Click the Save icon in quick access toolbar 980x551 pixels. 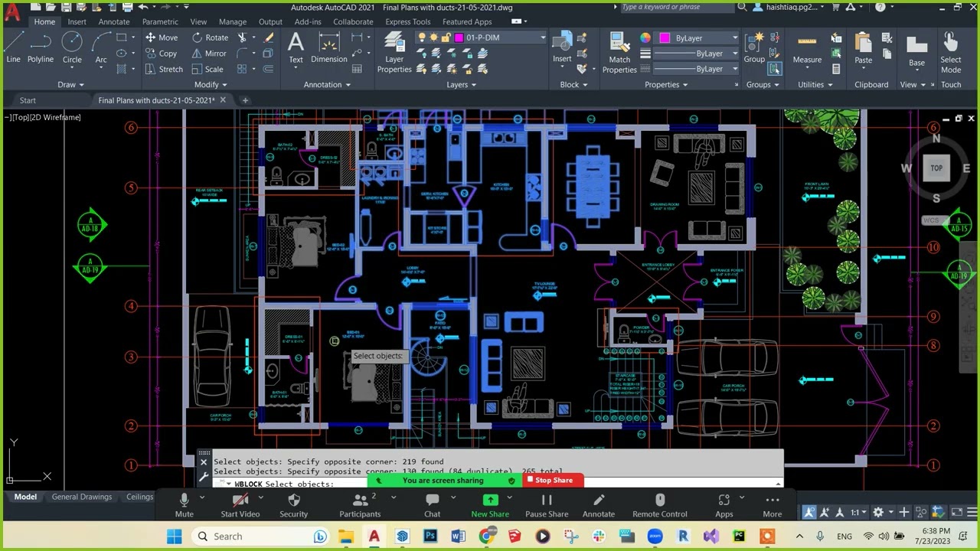coord(67,7)
